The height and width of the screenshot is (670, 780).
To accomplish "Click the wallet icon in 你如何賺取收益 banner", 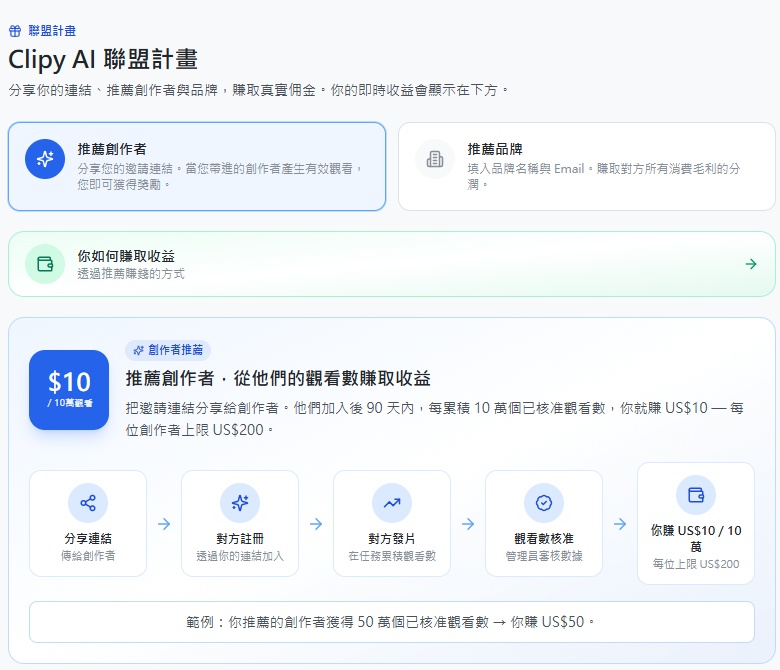I will coord(45,264).
